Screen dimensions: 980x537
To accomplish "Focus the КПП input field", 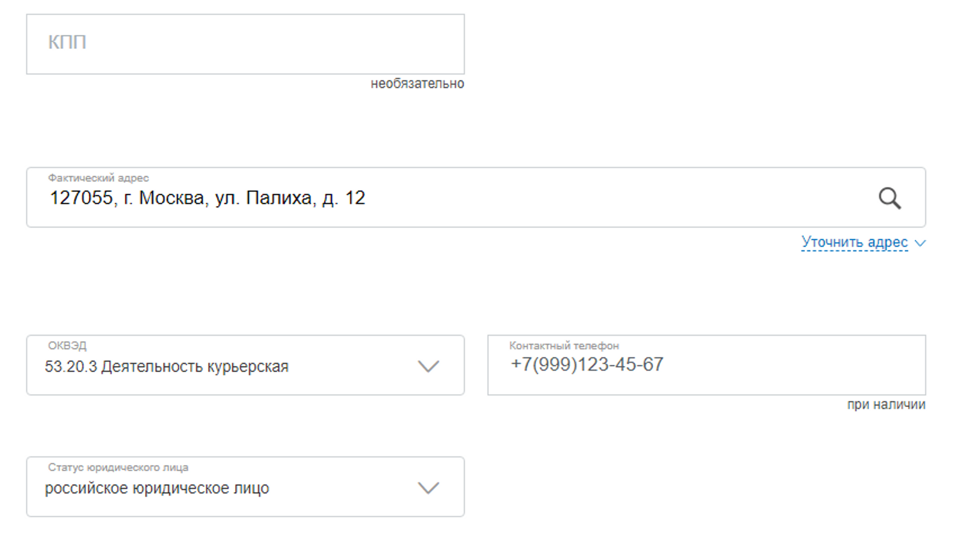I will click(x=245, y=44).
